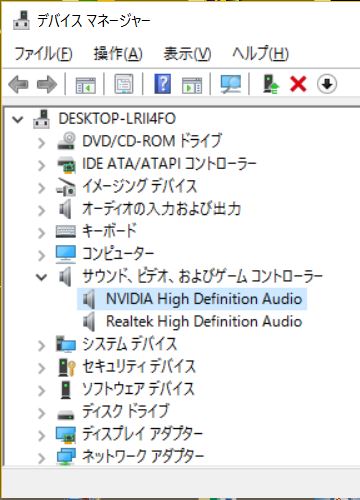Select the コンピューター label

[x=118, y=253]
